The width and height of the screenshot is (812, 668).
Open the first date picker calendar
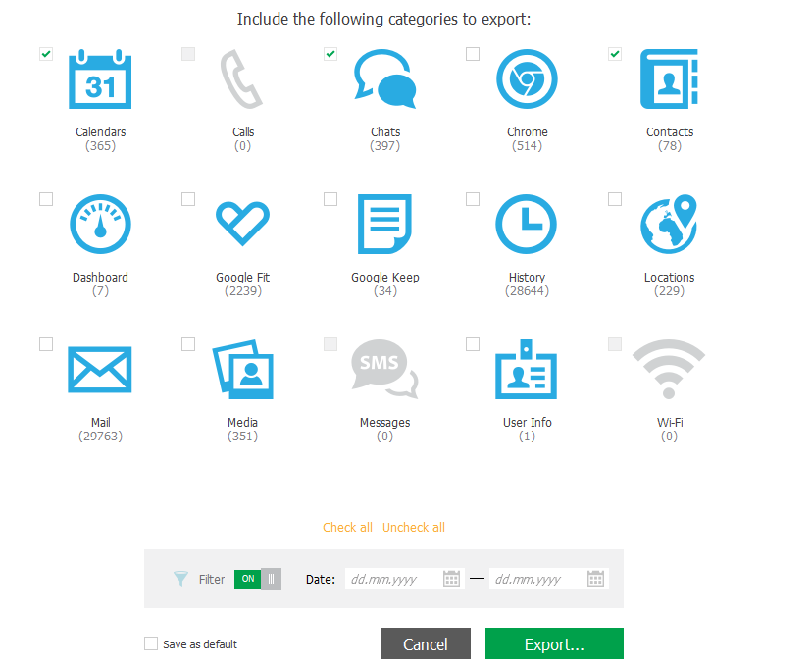[451, 579]
